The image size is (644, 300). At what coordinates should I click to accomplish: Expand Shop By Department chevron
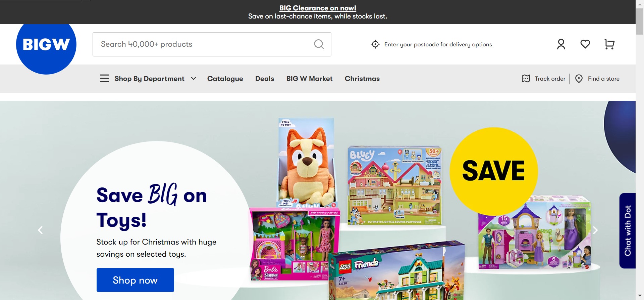194,79
